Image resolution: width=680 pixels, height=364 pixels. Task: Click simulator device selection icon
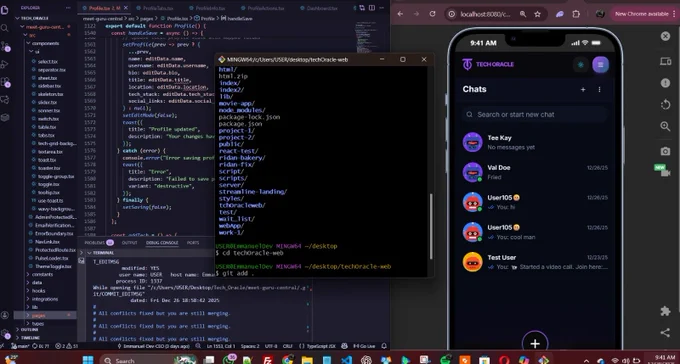[665, 62]
